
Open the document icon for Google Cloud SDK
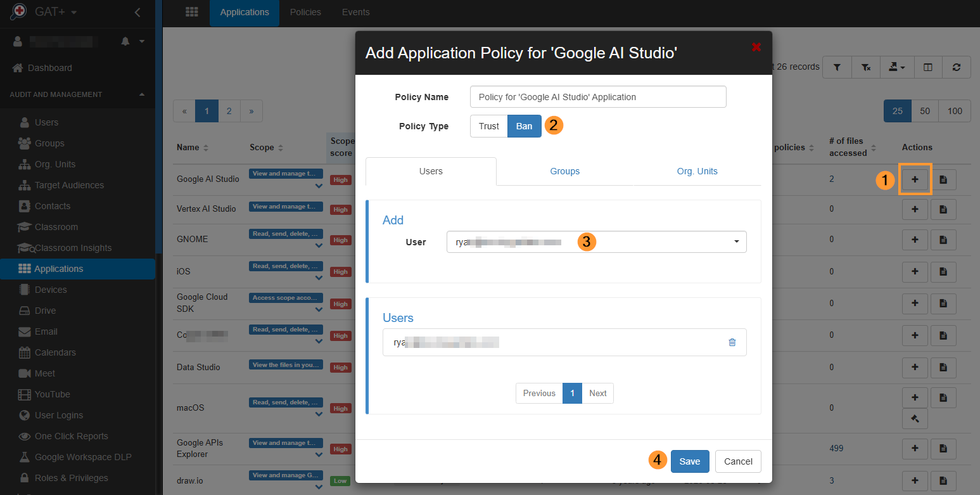[943, 303]
